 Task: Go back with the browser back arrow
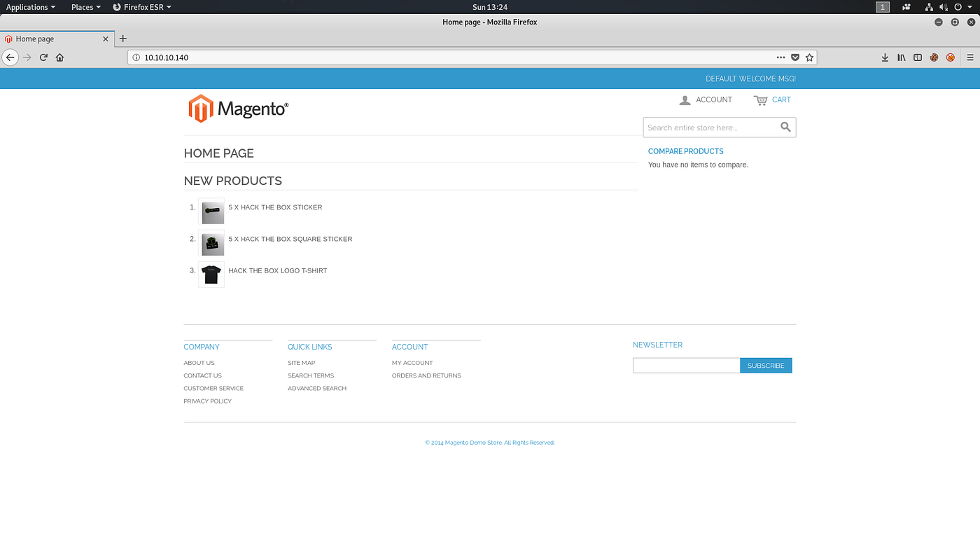click(x=10, y=57)
